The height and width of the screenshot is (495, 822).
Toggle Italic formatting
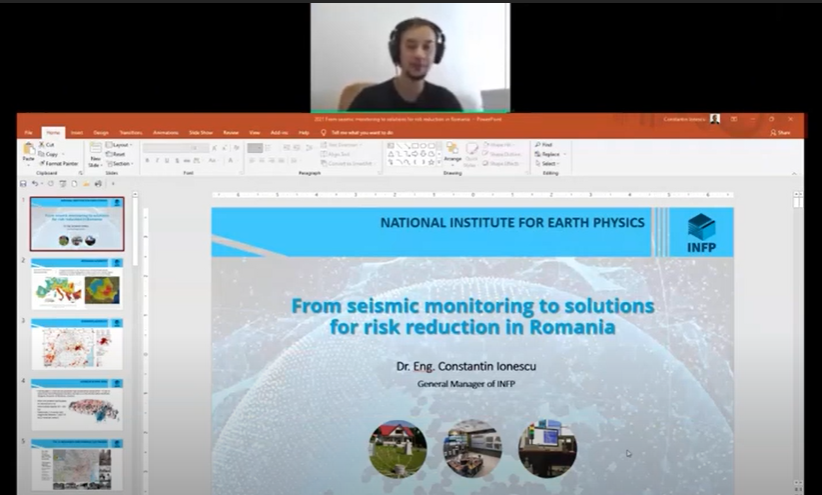[157, 161]
